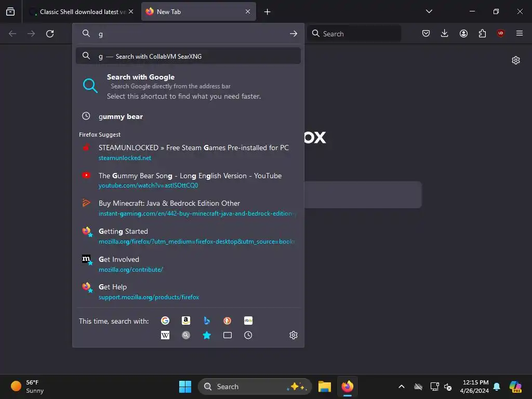
Task: Open Buy Minecraft Java & Bedrock suggestion
Action: [x=188, y=208]
